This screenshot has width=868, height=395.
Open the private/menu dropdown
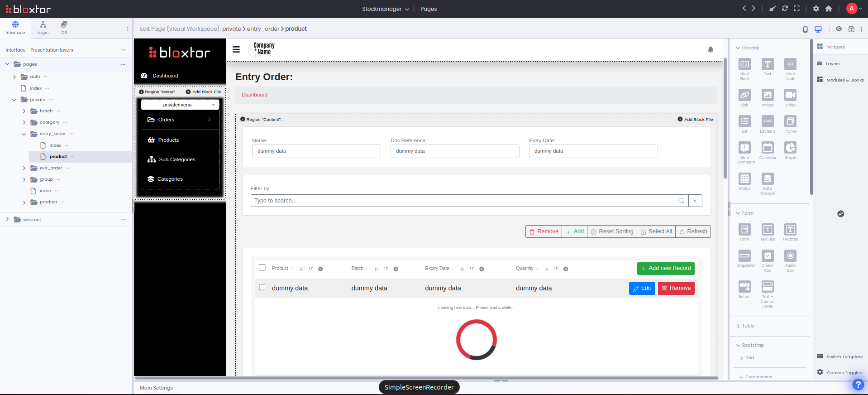coord(180,105)
